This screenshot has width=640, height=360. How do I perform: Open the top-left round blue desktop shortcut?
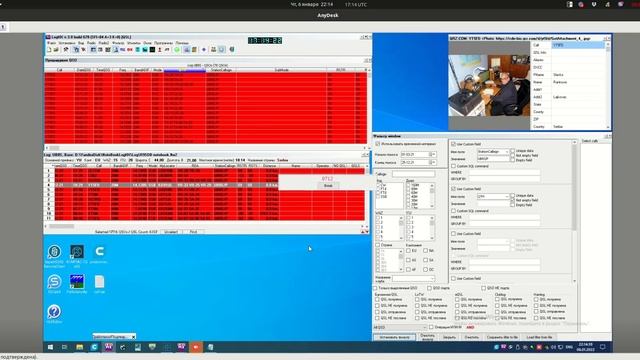[54, 251]
